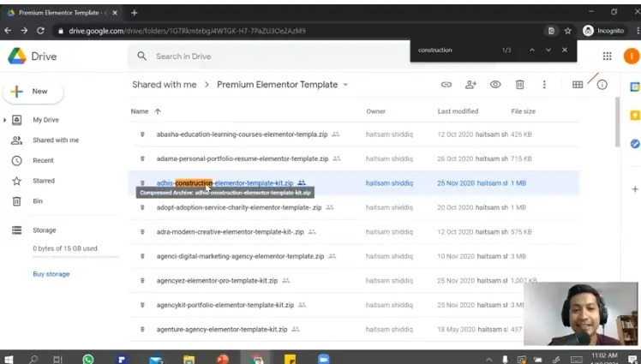641x364 pixels.
Task: Open the Windows Start menu
Action: click(x=8, y=360)
